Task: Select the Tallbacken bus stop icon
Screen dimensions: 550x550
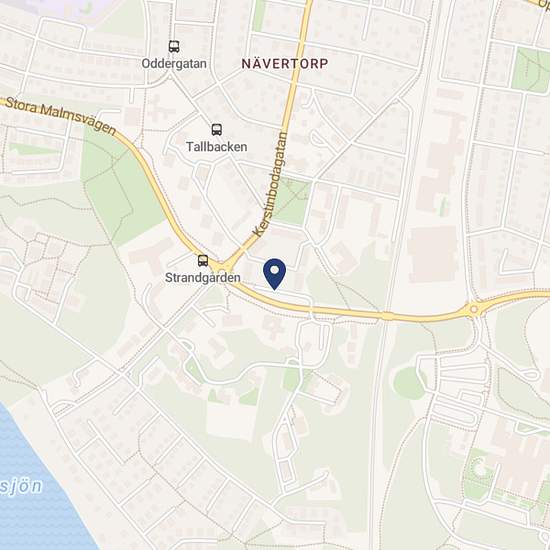Action: [217, 129]
